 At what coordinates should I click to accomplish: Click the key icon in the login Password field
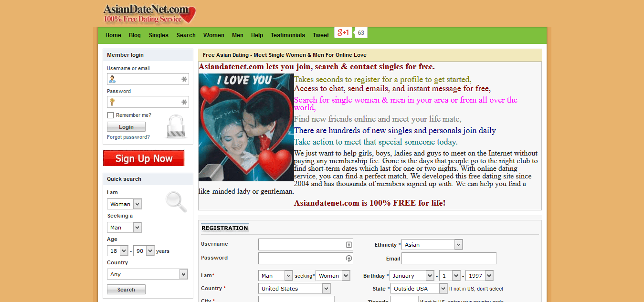(x=112, y=102)
